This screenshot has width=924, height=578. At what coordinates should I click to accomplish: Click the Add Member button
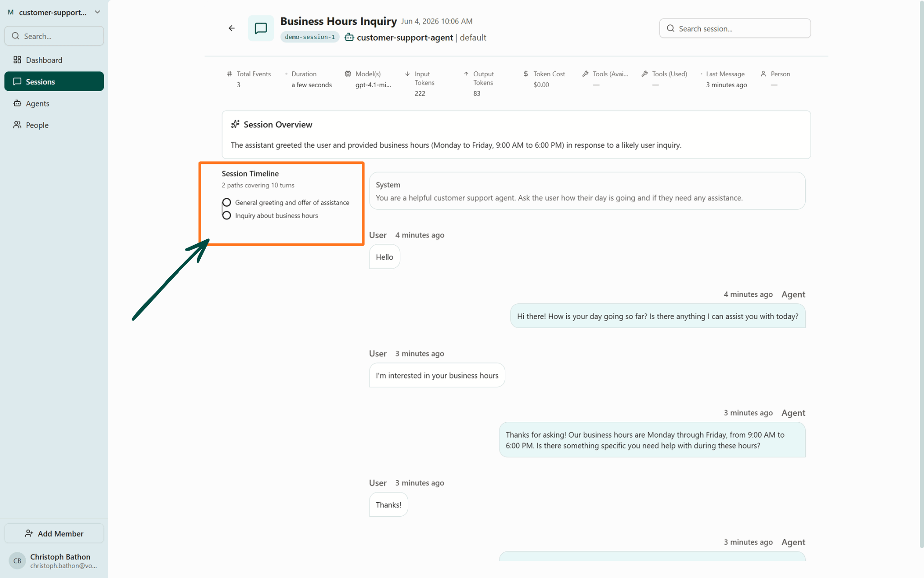point(54,533)
